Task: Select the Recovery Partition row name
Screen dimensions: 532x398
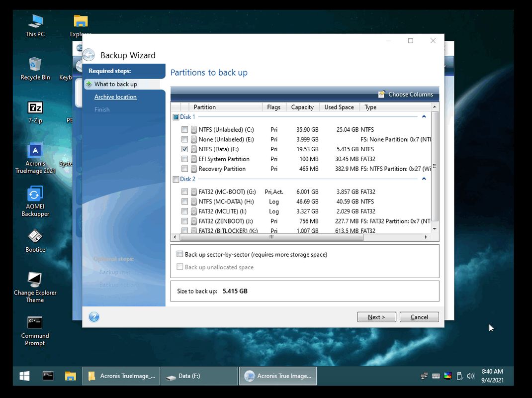Action: (x=222, y=169)
